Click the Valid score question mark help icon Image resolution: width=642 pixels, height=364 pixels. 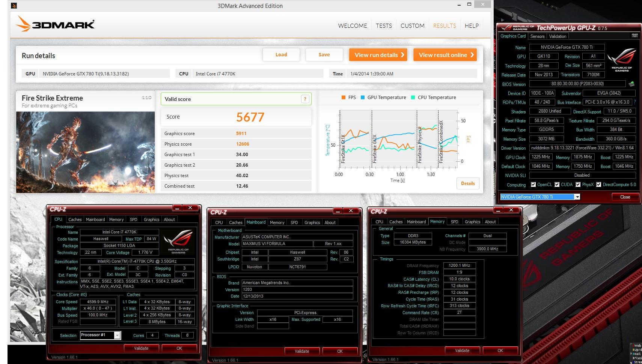[x=305, y=99]
